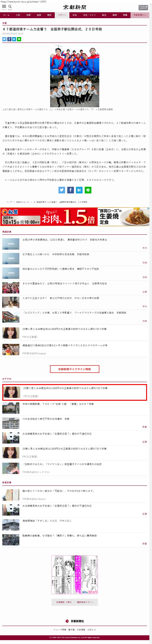Click the large LINE button below the article text
Viewport: 152px width, 644px height.
(88, 190)
